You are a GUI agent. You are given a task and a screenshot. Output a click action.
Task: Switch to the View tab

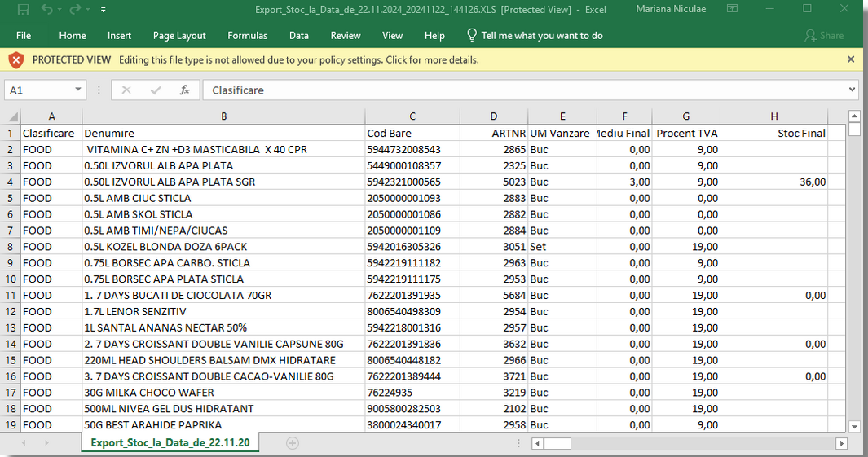point(393,35)
